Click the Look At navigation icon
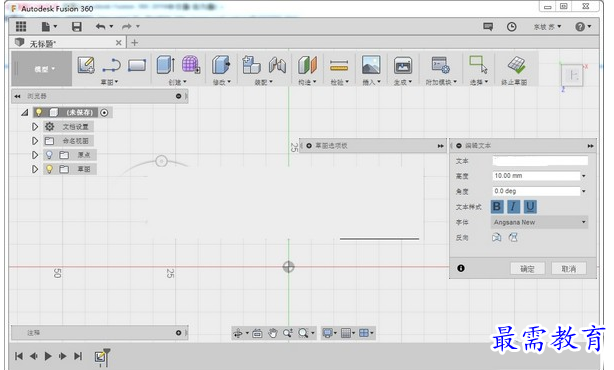The image size is (614, 370). (257, 333)
